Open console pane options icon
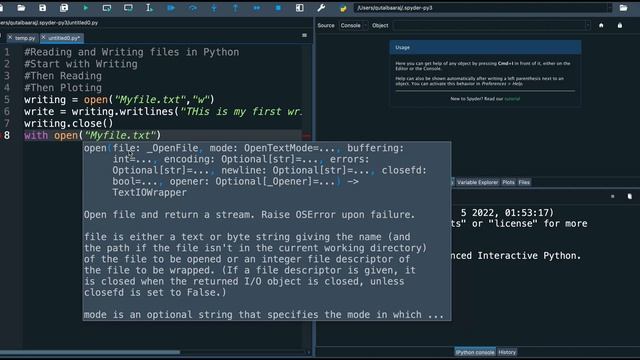Screen dimensions: 640x360 (630, 196)
